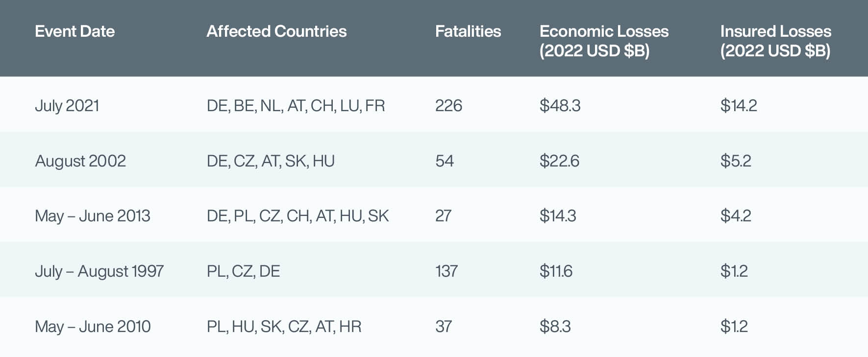Click the Event Date column header
The width and height of the screenshot is (868, 357).
74,31
